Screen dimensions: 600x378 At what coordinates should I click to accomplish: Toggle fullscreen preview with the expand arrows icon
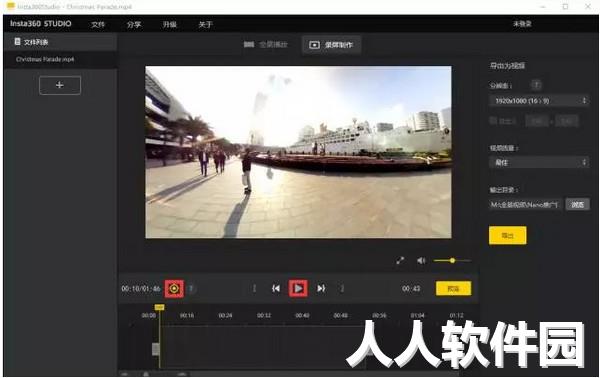click(400, 261)
